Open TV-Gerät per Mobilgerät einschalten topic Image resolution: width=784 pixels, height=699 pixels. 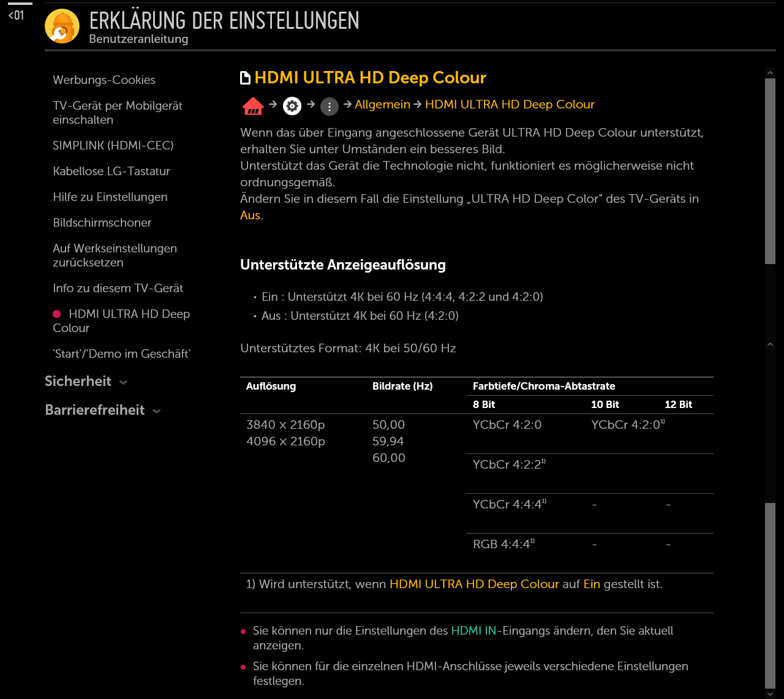click(118, 113)
